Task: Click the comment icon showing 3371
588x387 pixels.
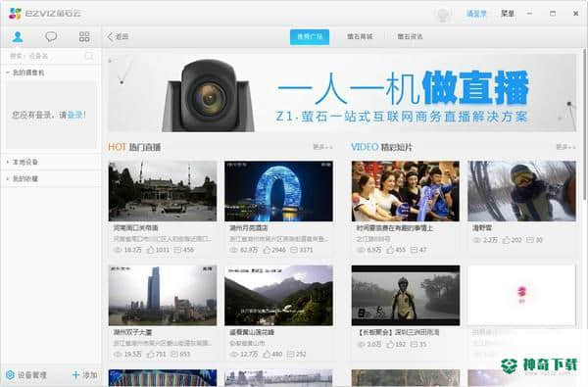Action: pyautogui.click(x=294, y=250)
